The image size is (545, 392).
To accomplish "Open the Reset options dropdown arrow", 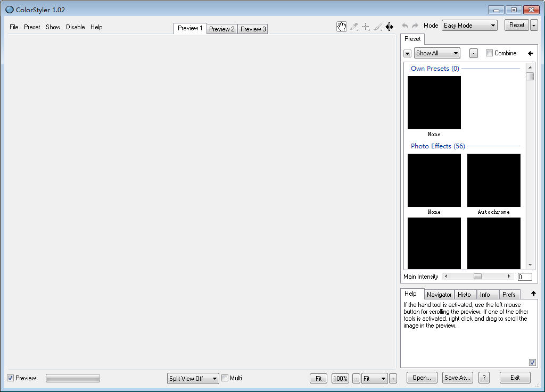I will [x=534, y=26].
